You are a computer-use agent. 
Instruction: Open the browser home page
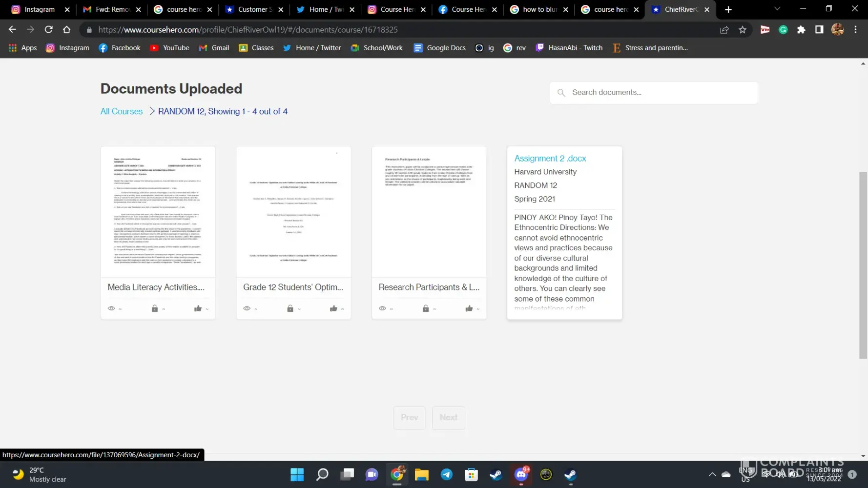(66, 30)
